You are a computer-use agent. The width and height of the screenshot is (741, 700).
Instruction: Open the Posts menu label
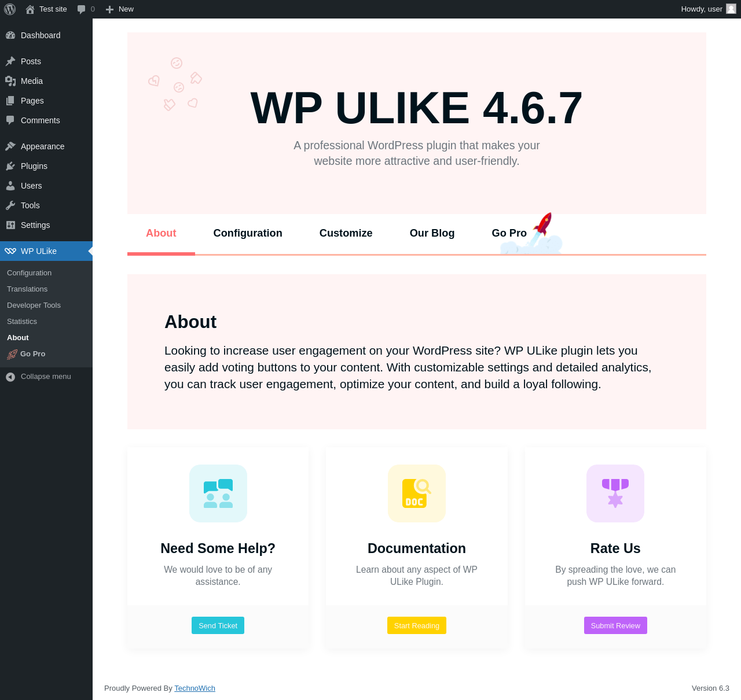pos(31,61)
